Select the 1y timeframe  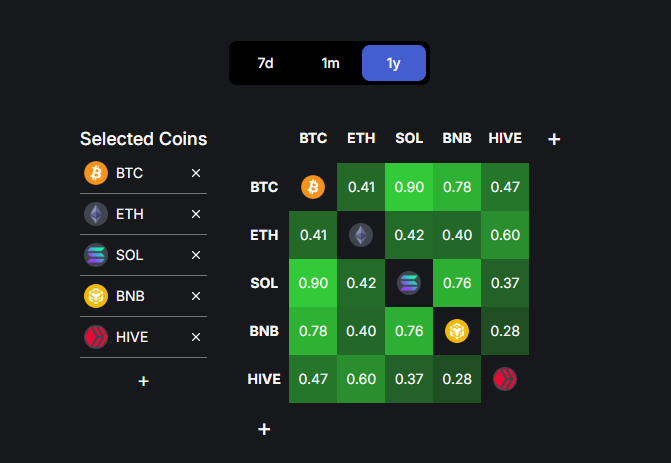(394, 63)
